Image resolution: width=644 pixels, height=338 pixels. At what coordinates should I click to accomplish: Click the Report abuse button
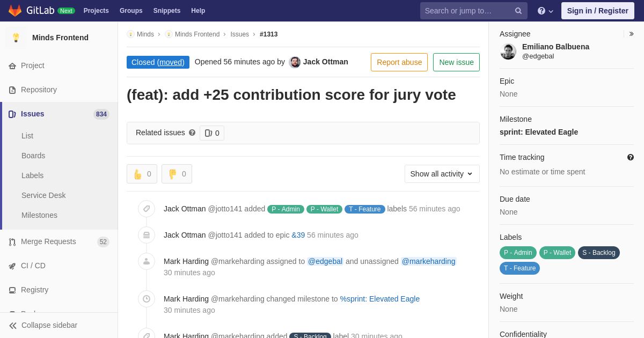click(399, 62)
